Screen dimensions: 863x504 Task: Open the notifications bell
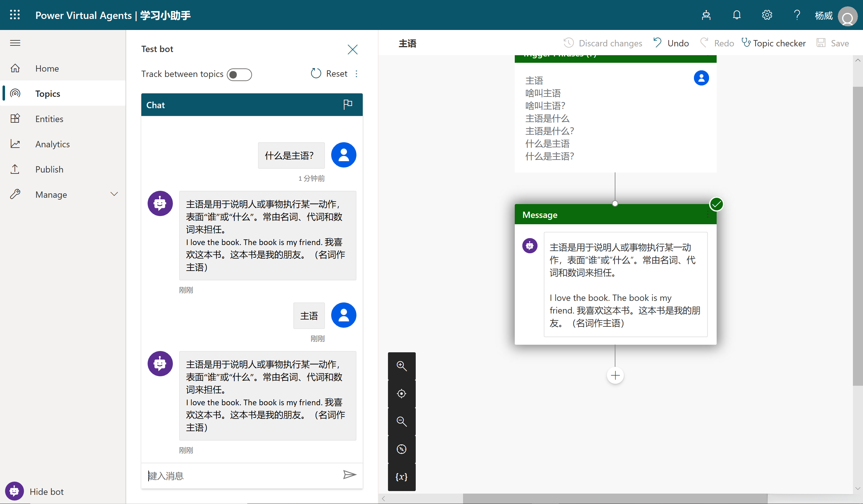click(736, 15)
